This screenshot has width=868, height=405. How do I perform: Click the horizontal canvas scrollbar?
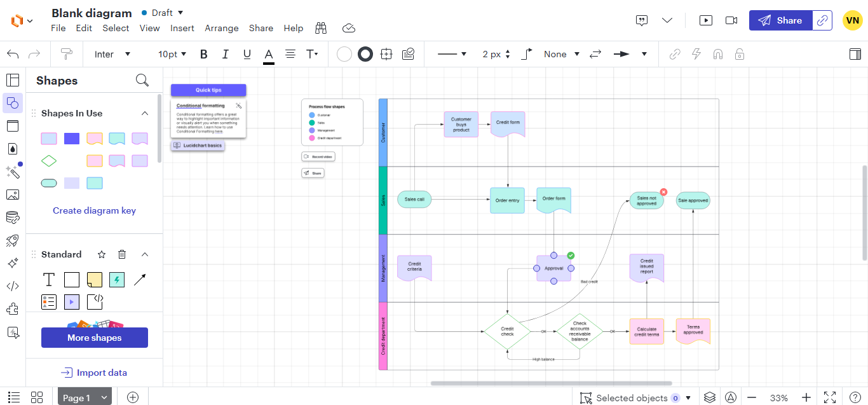(x=551, y=383)
